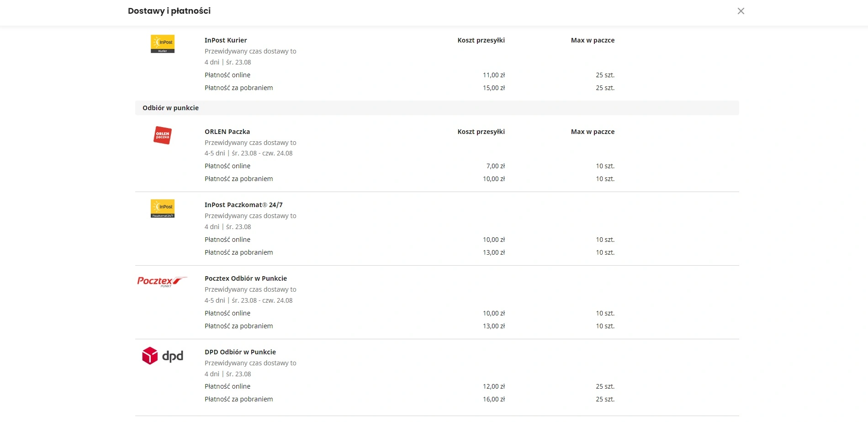Click the ORLEN Paczka logo
The image size is (868, 422).
[163, 135]
